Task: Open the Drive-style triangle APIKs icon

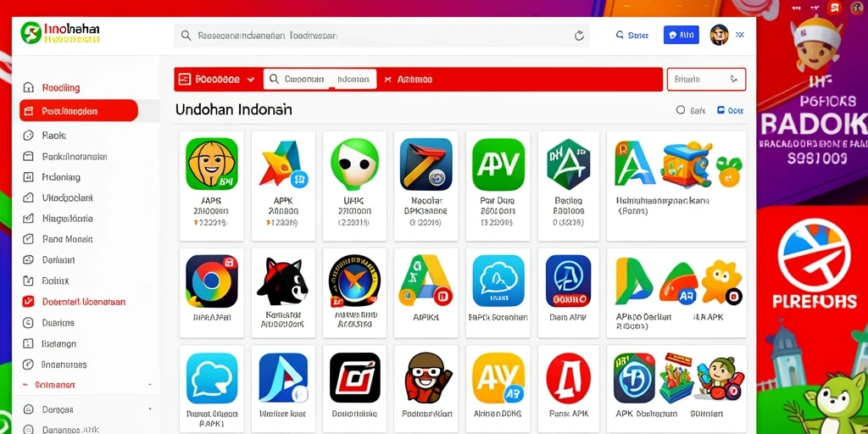Action: click(426, 281)
